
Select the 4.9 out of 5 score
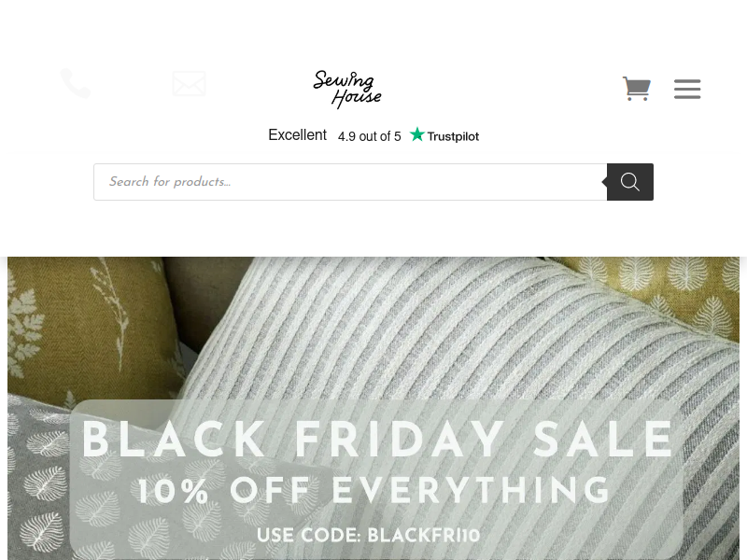[369, 136]
